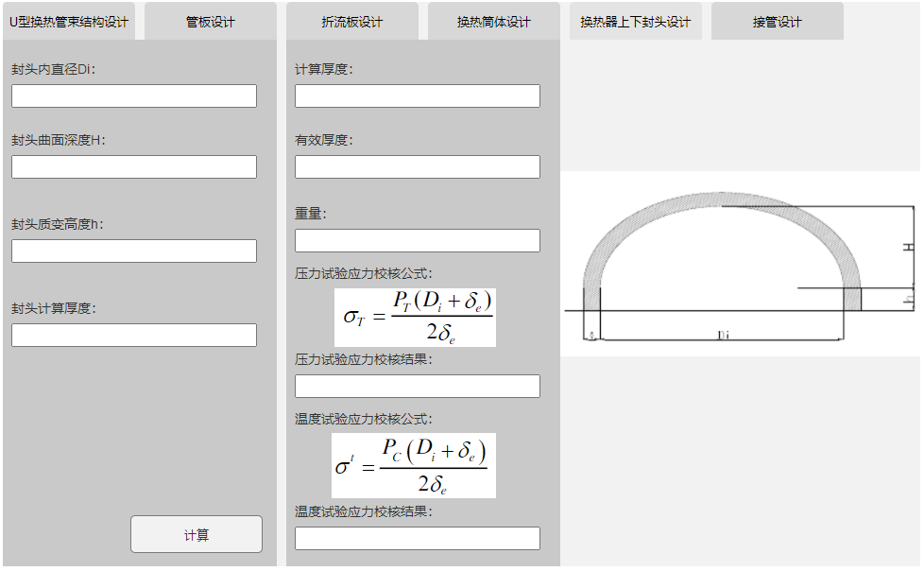
Task: Open the 折流板设计 tab
Action: point(352,21)
